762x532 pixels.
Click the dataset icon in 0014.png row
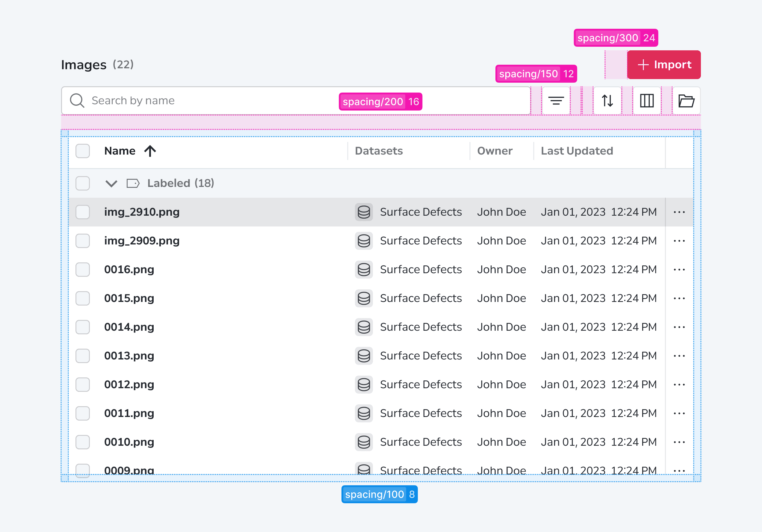click(364, 327)
